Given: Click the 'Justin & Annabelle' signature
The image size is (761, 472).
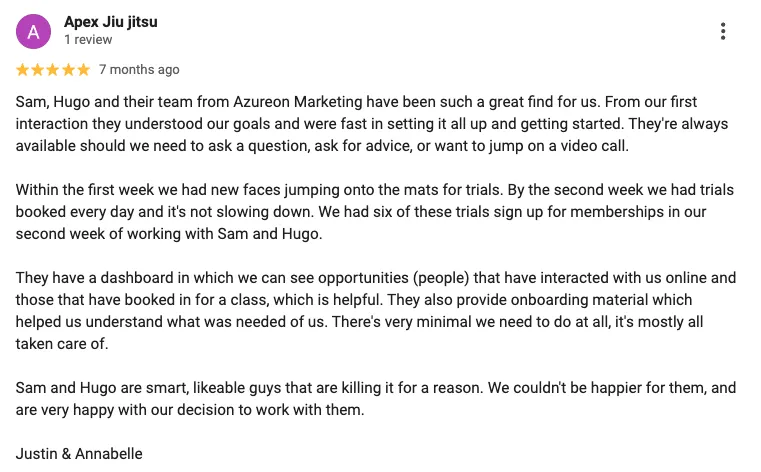Looking at the screenshot, I should (x=79, y=454).
